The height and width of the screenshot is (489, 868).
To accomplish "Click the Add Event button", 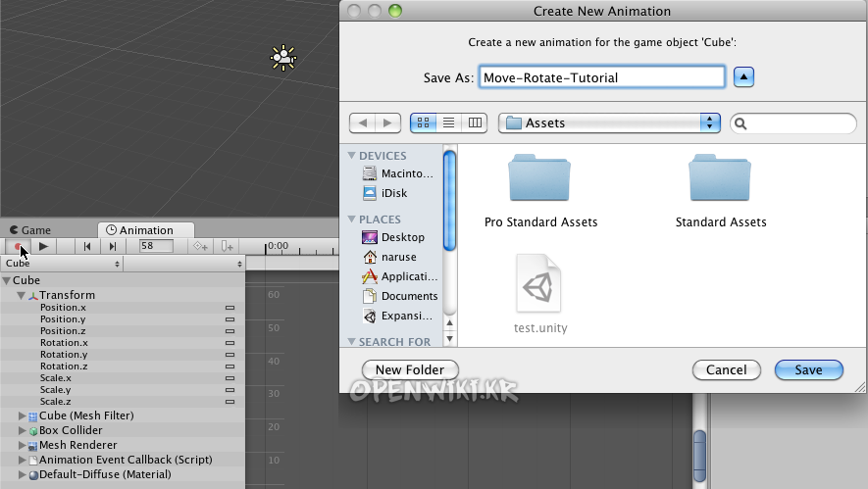I will tap(227, 247).
